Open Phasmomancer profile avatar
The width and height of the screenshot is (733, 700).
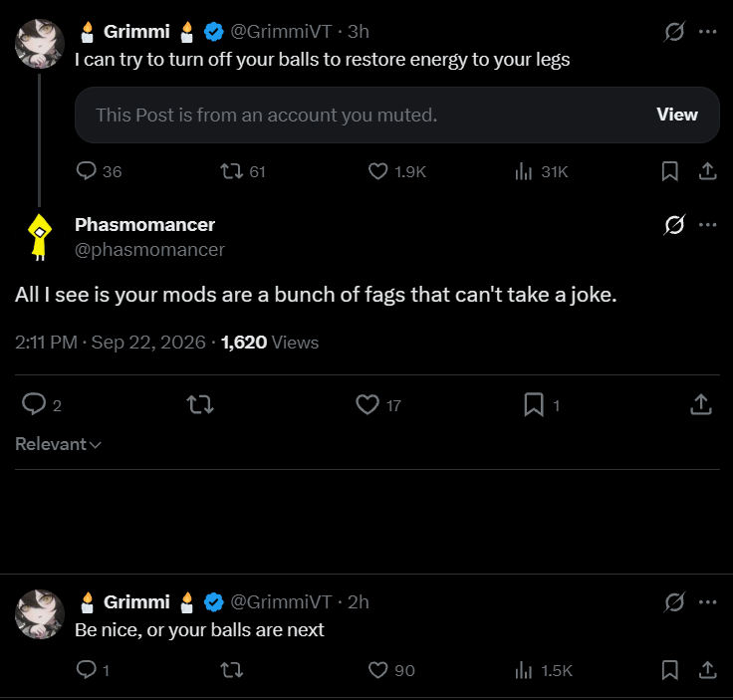point(40,237)
